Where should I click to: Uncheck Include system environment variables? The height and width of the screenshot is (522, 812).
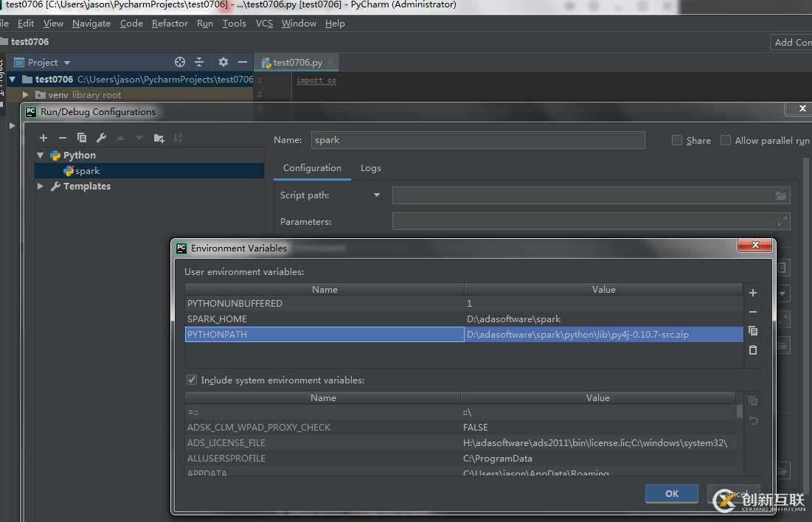(x=192, y=380)
